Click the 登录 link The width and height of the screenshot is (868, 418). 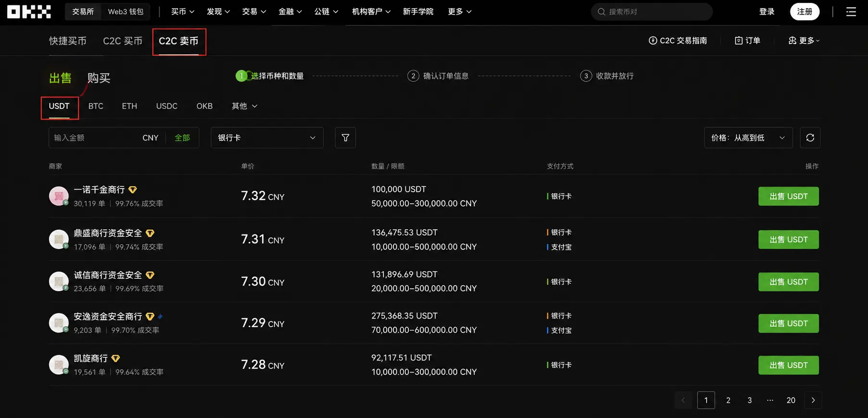tap(767, 12)
